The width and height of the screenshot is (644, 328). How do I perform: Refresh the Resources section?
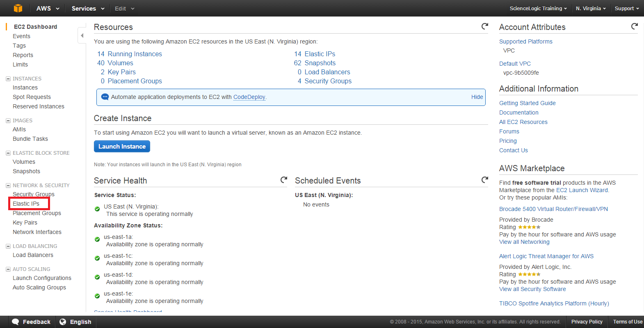[485, 26]
